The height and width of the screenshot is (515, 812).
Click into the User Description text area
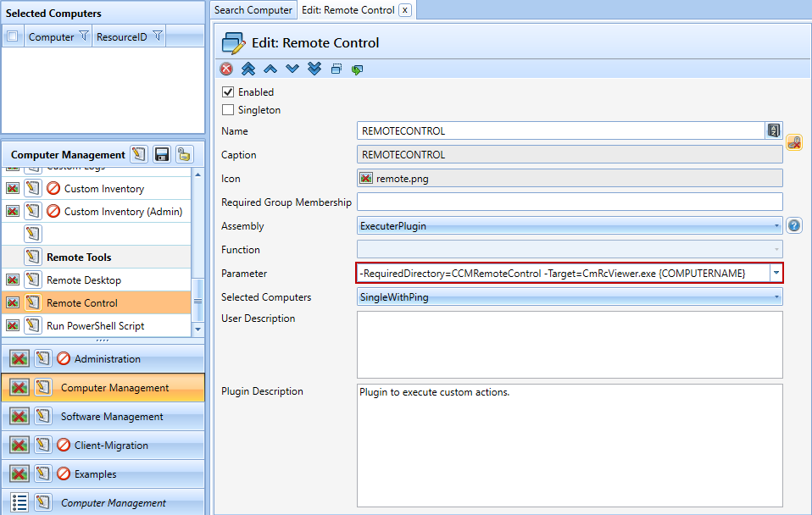click(570, 345)
